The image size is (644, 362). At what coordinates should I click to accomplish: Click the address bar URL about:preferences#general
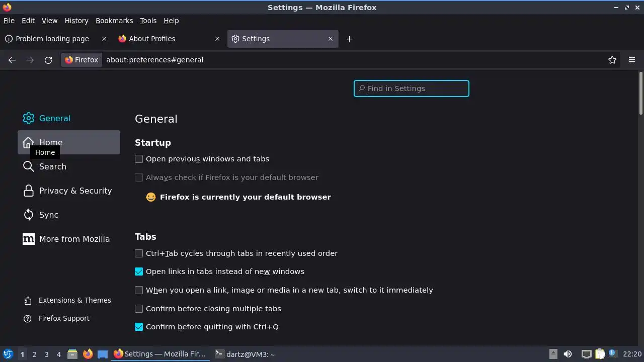point(154,60)
